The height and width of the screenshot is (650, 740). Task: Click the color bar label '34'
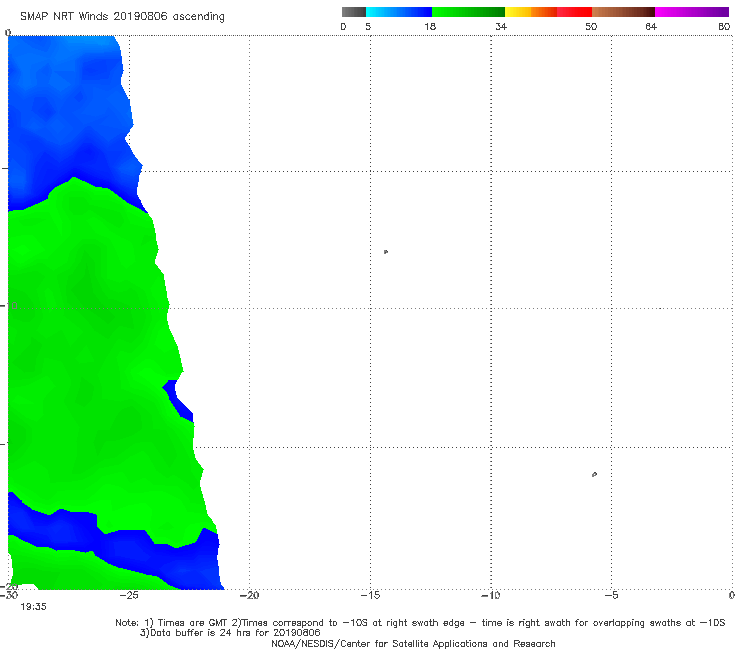[x=501, y=27]
